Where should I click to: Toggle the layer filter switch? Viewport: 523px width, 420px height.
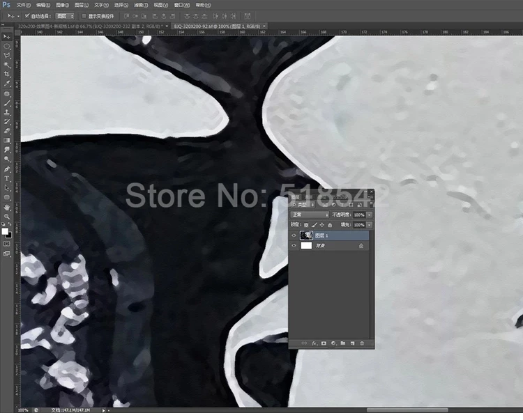370,204
